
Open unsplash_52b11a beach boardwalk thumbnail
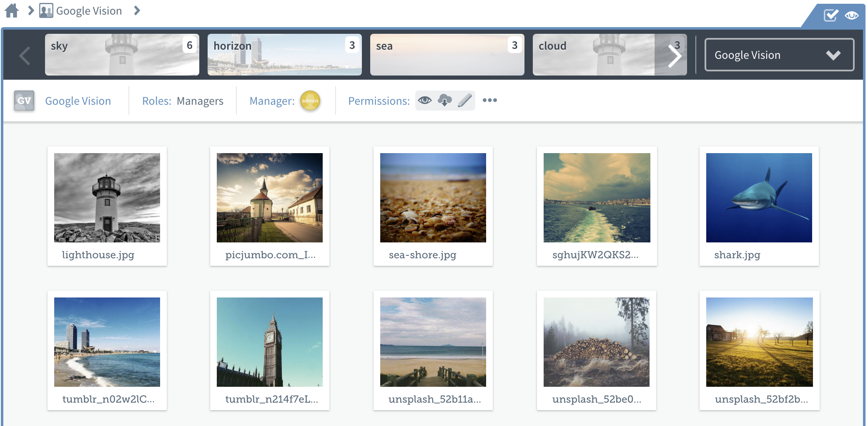tap(433, 342)
